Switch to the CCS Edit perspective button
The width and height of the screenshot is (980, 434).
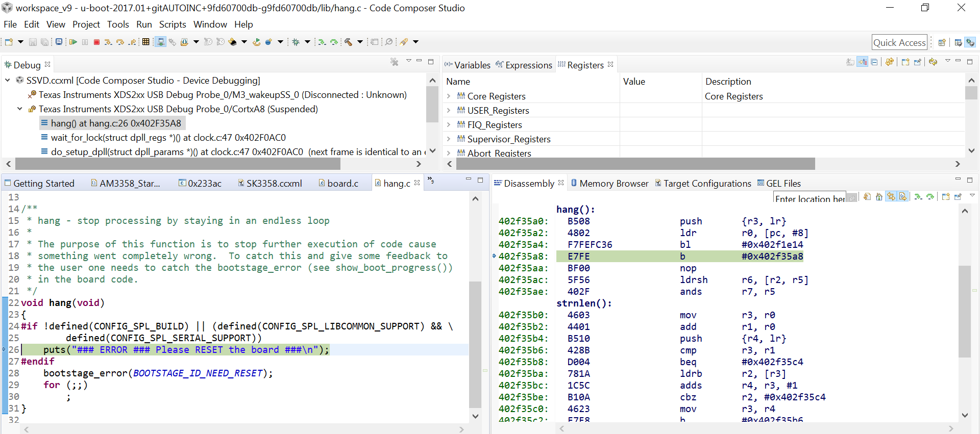[x=958, y=42]
